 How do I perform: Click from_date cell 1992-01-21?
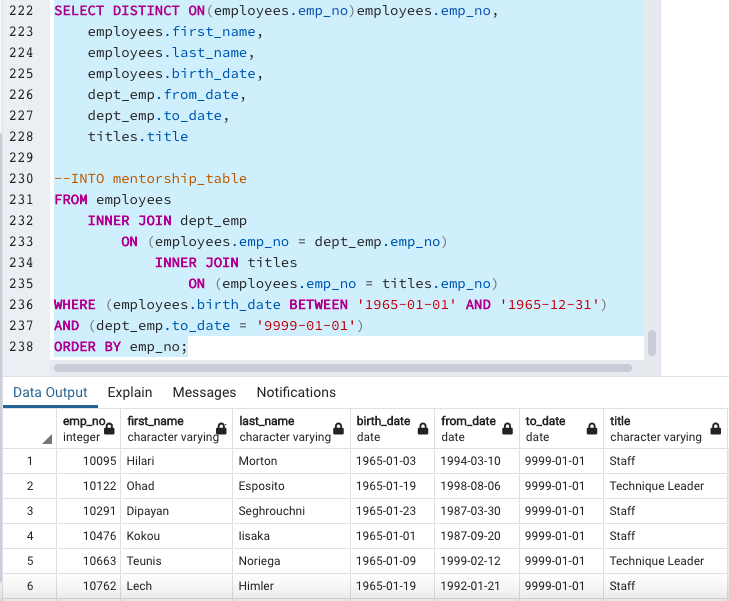point(477,586)
